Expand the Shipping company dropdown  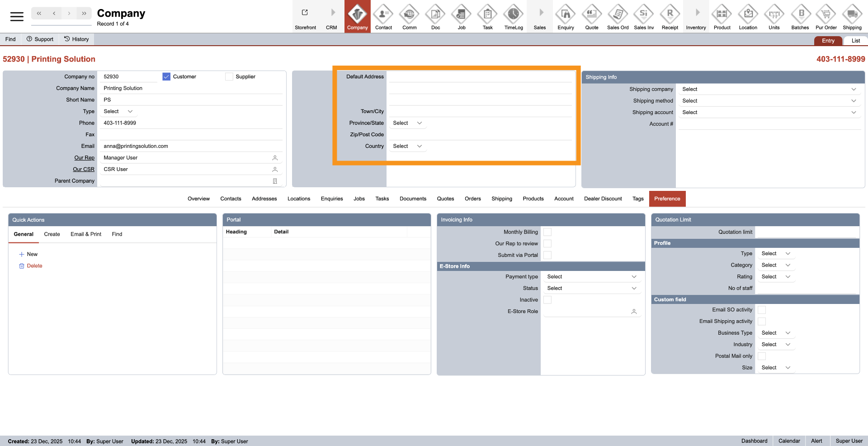click(768, 90)
